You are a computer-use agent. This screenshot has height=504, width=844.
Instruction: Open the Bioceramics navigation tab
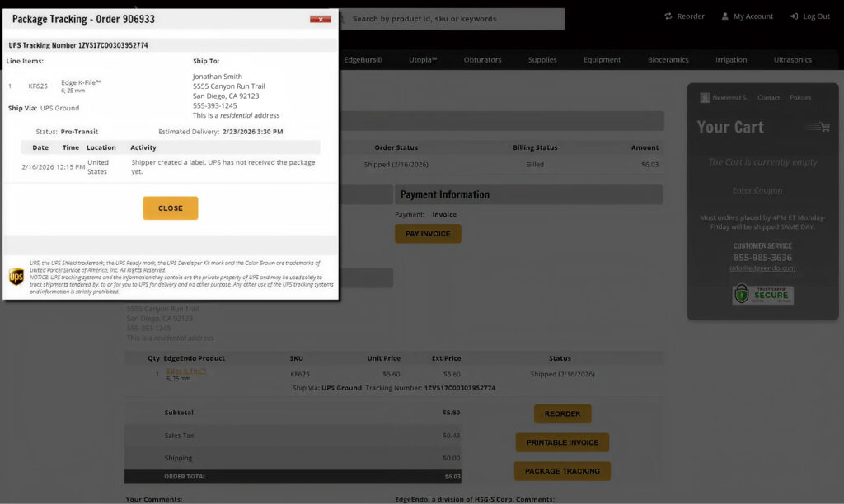coord(669,59)
